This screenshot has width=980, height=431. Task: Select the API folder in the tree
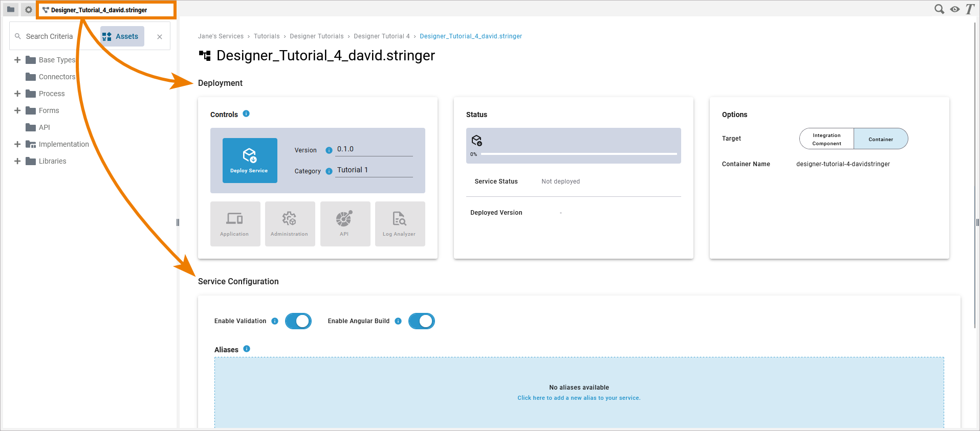click(x=38, y=127)
